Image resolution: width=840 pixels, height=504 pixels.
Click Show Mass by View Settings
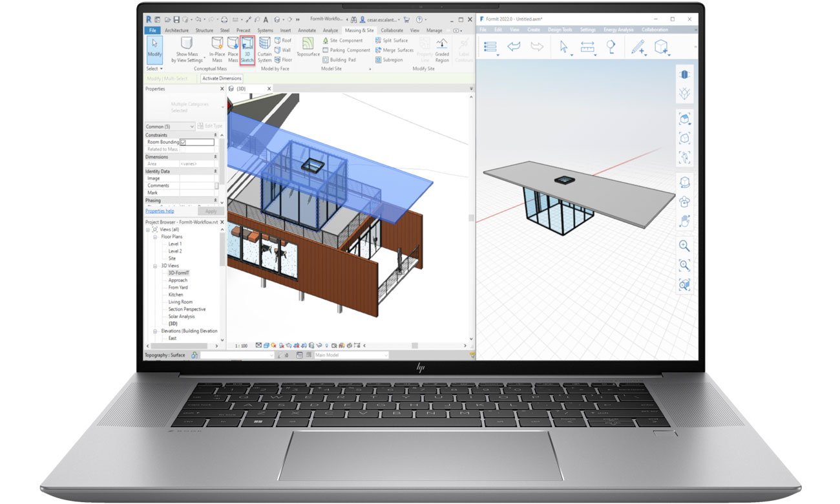(187, 49)
